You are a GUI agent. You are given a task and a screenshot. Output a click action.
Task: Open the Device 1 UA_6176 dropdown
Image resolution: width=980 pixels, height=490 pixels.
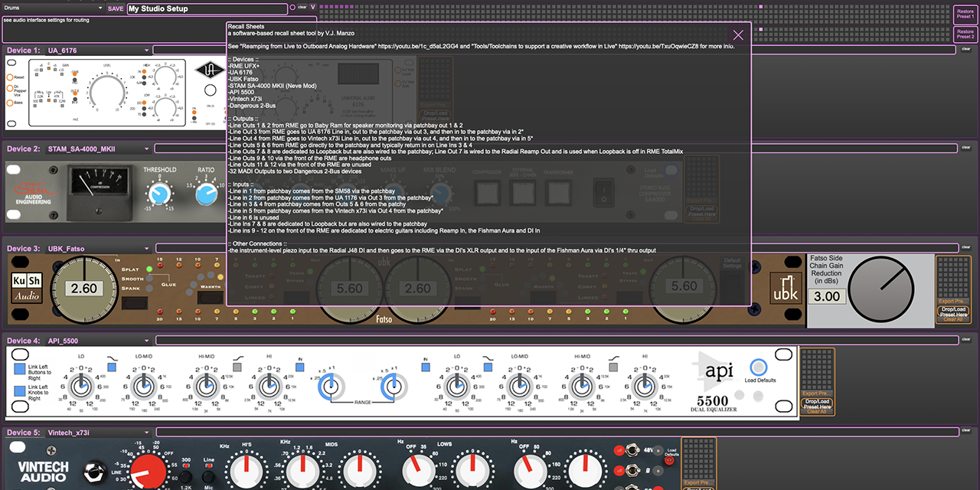147,51
